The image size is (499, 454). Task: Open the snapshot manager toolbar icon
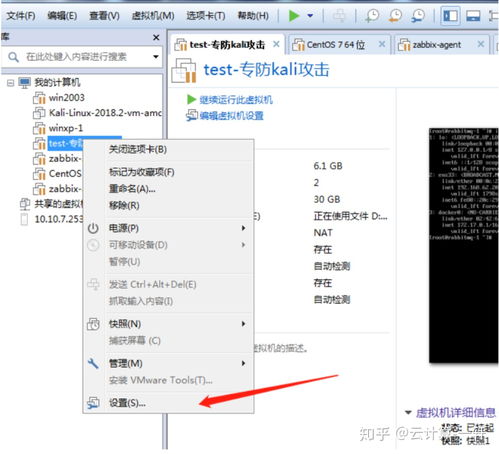pyautogui.click(x=418, y=16)
